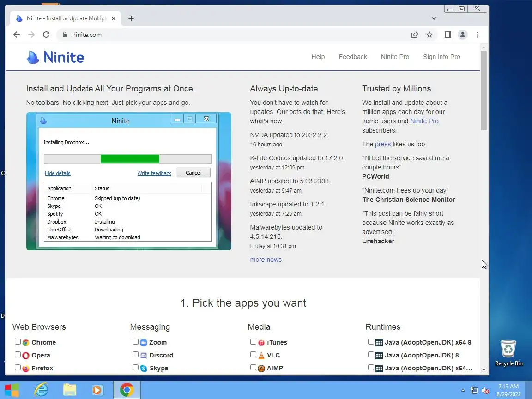Click the Ninite installer preview image
The height and width of the screenshot is (399, 532).
[129, 181]
